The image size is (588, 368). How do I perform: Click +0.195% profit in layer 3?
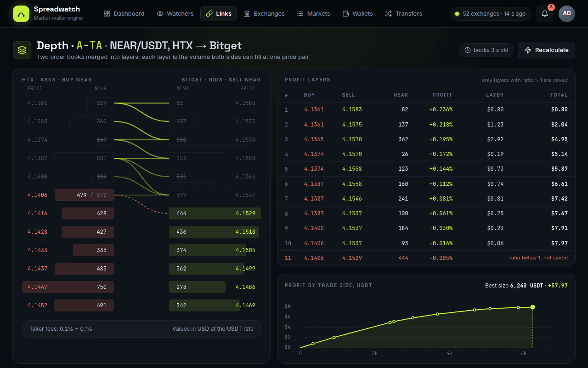pos(441,139)
